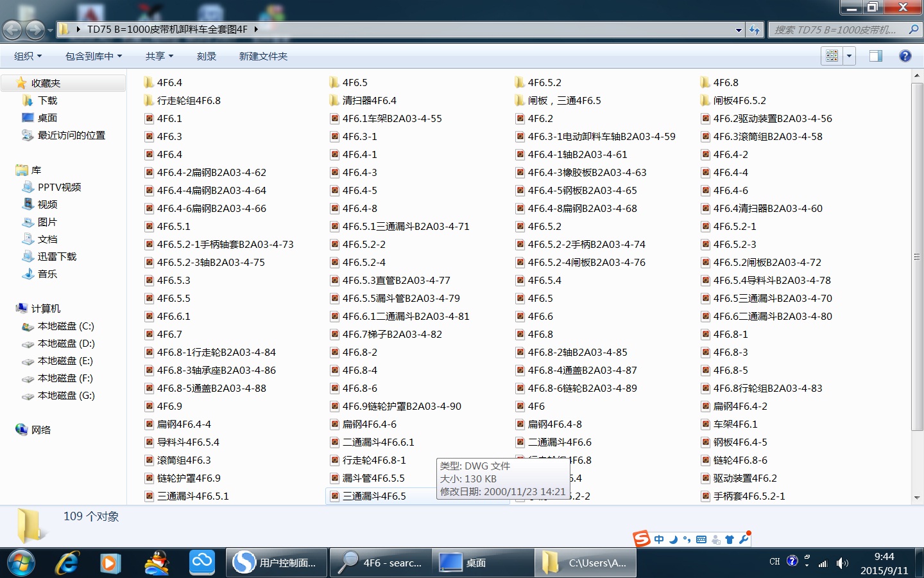The height and width of the screenshot is (578, 924).
Task: Select the 清扫器4F6.4 folder icon
Action: (334, 100)
